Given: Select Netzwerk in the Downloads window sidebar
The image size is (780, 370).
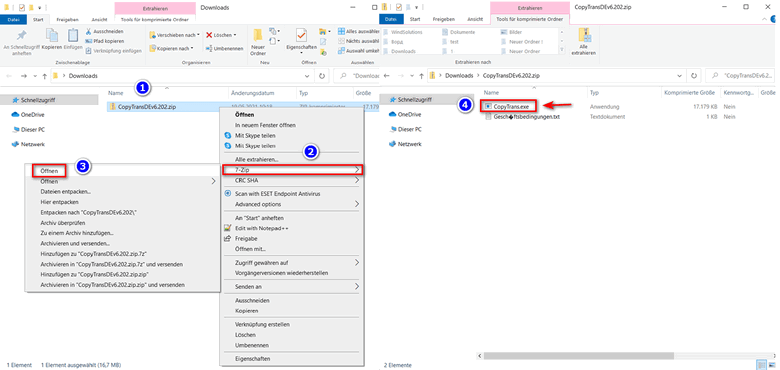Looking at the screenshot, I should [x=28, y=144].
